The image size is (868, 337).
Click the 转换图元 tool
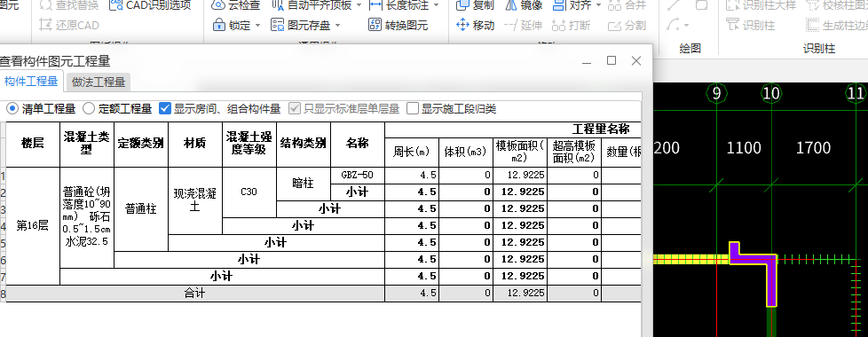398,26
